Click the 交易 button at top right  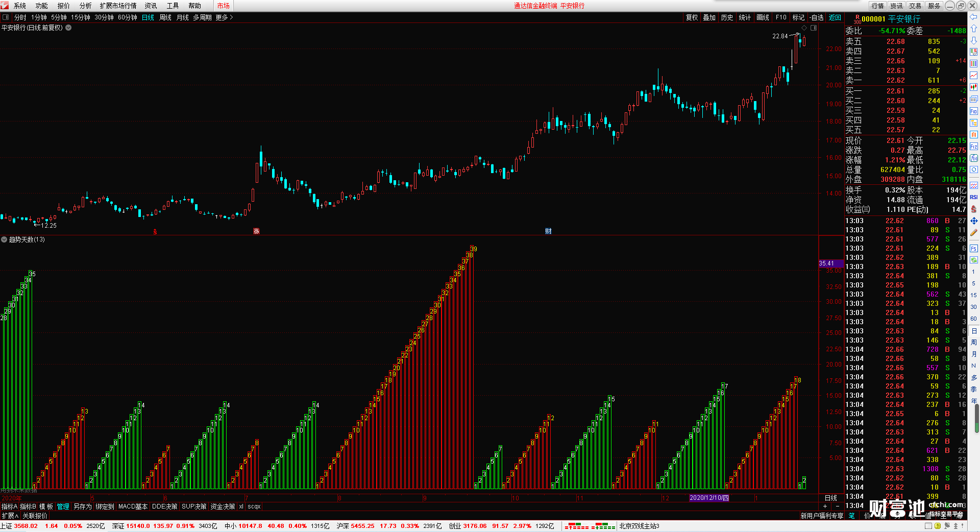(915, 6)
